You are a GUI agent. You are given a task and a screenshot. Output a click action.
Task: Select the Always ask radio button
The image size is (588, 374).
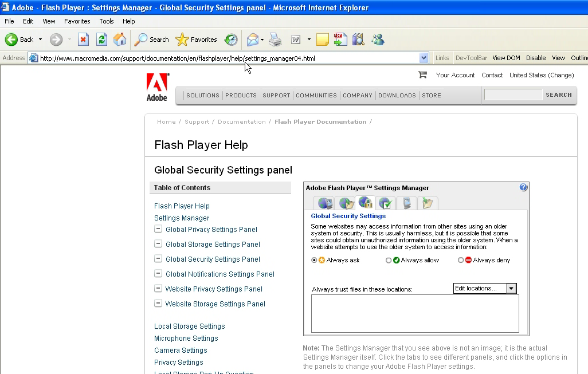(314, 260)
